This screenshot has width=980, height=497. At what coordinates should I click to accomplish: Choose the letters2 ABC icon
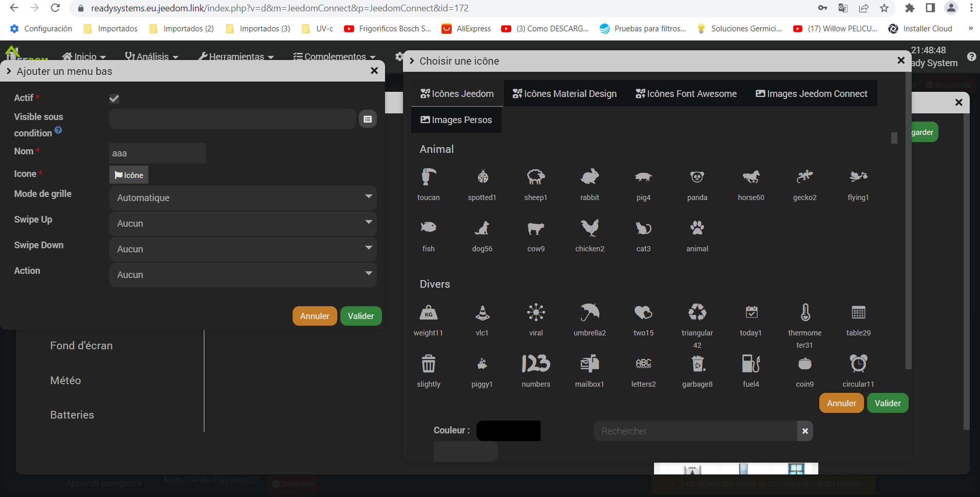(643, 364)
